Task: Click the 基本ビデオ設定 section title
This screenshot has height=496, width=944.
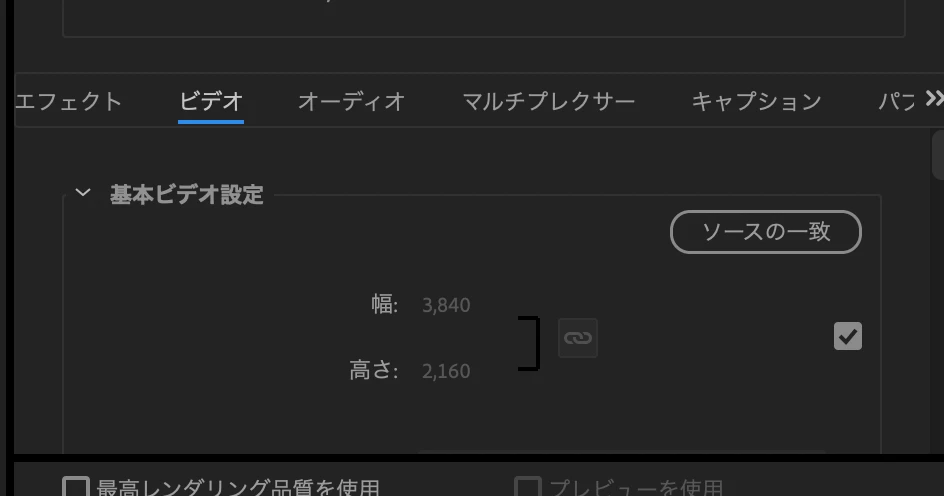Action: click(187, 194)
